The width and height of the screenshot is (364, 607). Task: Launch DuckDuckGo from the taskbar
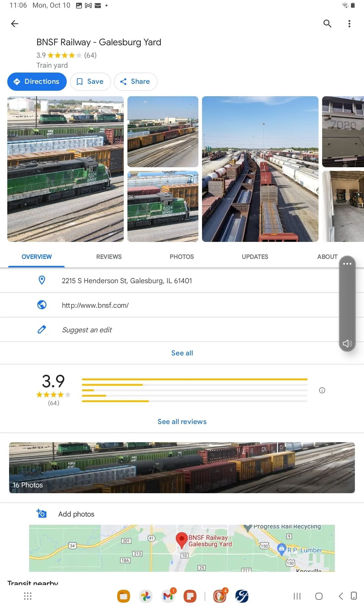[x=220, y=596]
